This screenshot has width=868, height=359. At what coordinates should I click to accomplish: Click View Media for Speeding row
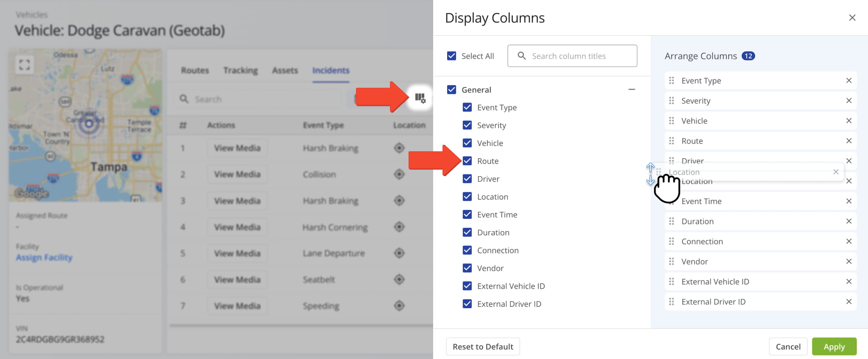point(237,306)
